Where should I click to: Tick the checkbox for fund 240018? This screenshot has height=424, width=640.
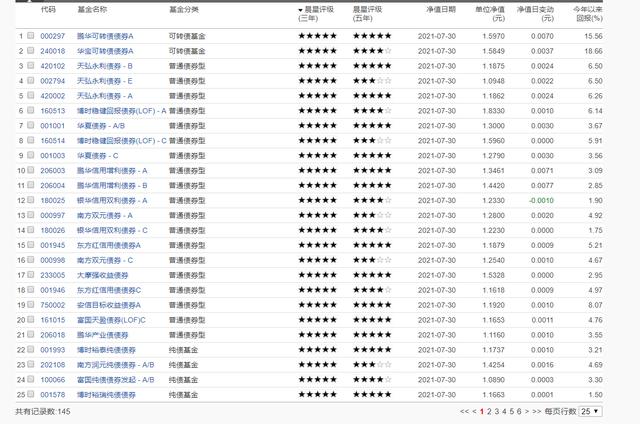[31, 51]
